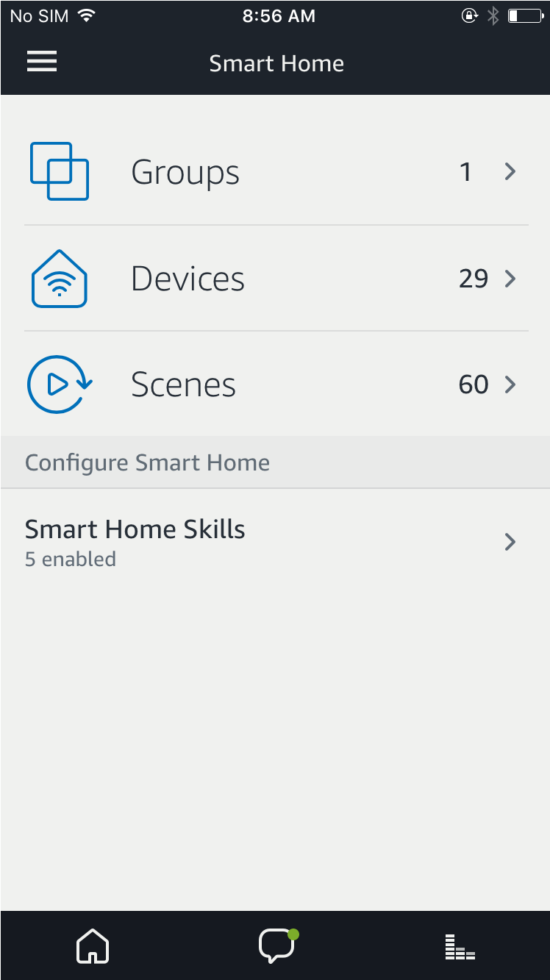This screenshot has height=980, width=550.
Task: Tap the Bluetooth status bar icon
Action: (x=493, y=16)
